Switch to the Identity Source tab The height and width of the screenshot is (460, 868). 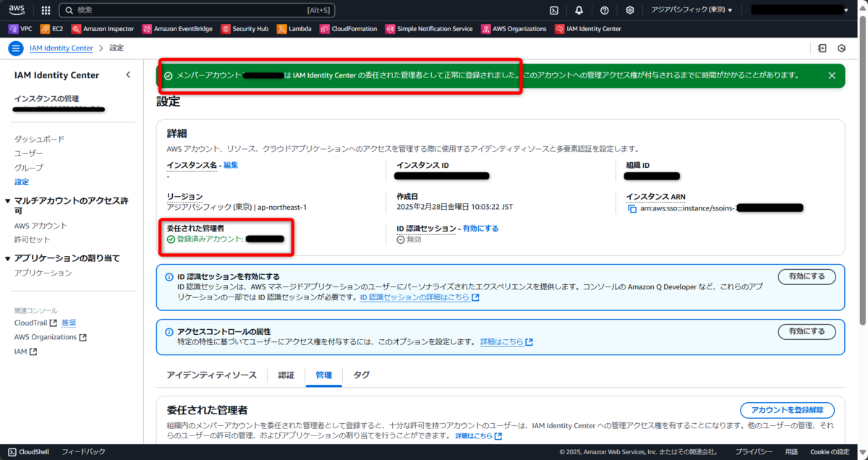coord(211,375)
